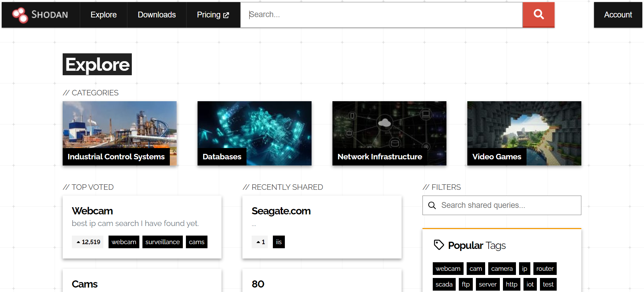Image resolution: width=644 pixels, height=292 pixels.
Task: Click the // TOP VOTED section label
Action: click(88, 187)
